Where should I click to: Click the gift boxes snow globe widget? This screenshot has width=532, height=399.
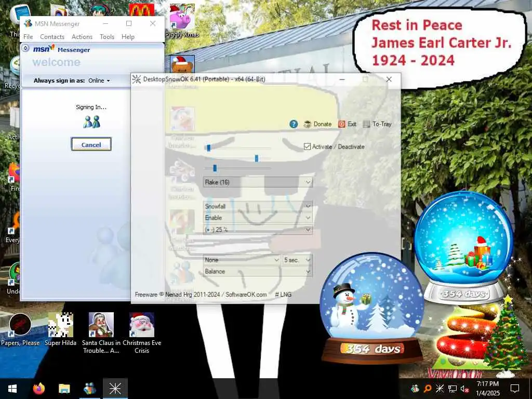[464, 248]
